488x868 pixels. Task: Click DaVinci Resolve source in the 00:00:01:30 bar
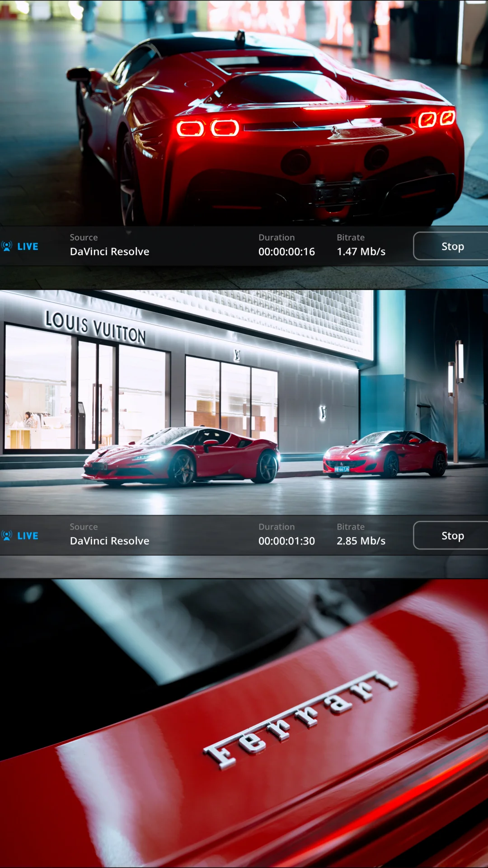point(109,541)
